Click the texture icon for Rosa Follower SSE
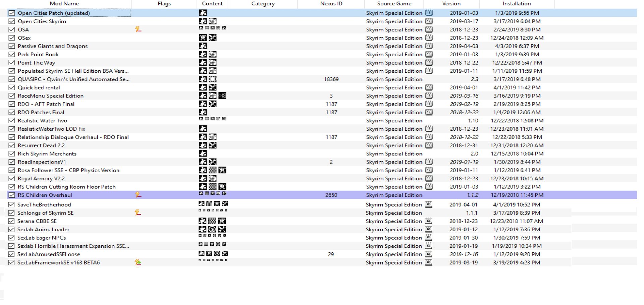Image resolution: width=644 pixels, height=305 pixels. click(x=212, y=170)
